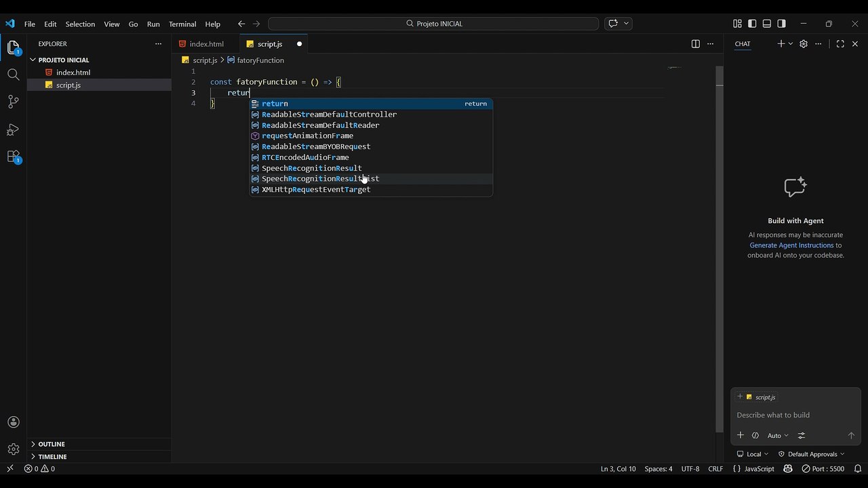This screenshot has height=488, width=868.
Task: Open the Auto model picker dropdown
Action: coord(778,436)
